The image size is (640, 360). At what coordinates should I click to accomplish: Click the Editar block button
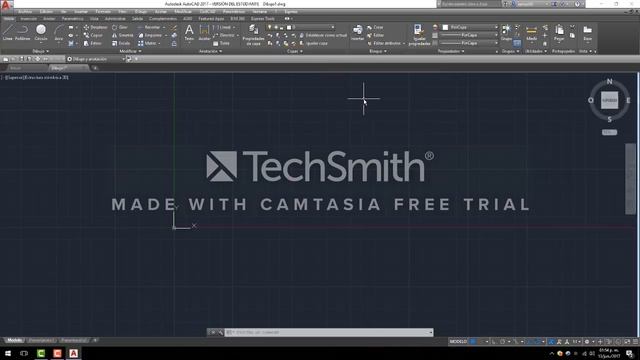coord(375,36)
